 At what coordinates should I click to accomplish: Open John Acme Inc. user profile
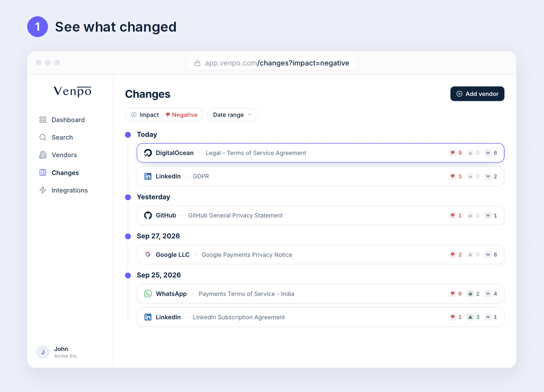(x=58, y=352)
